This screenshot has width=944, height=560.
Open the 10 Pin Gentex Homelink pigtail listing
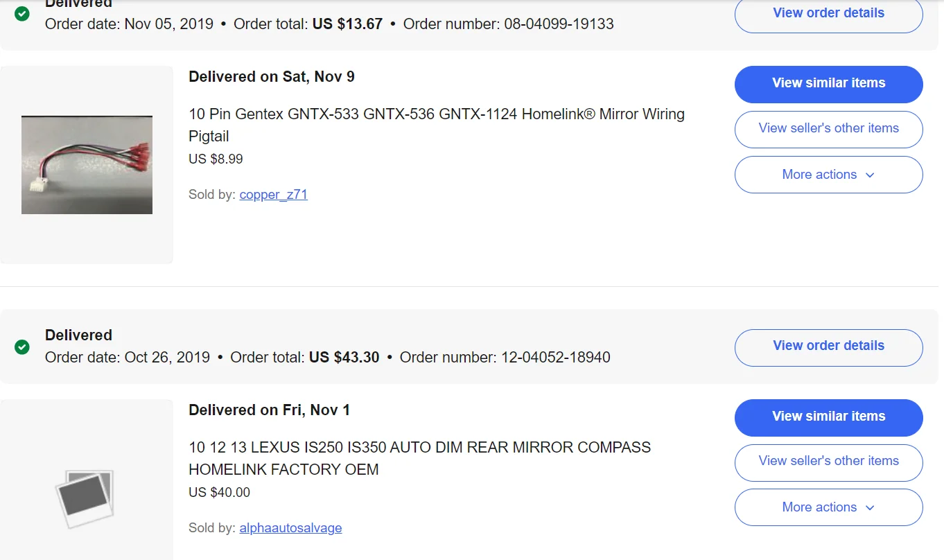pos(437,125)
